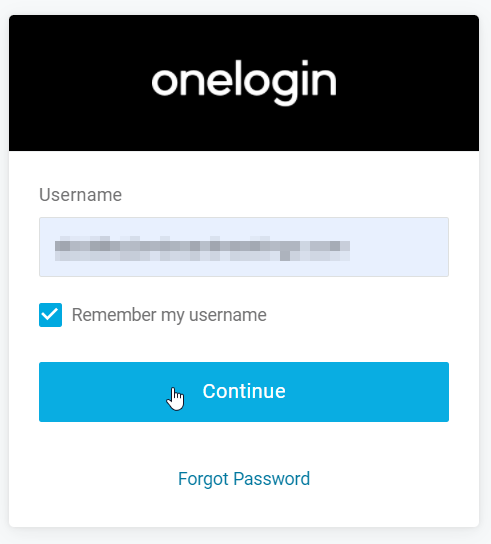
Task: Disable username remembering via the checkbox
Action: (x=50, y=315)
